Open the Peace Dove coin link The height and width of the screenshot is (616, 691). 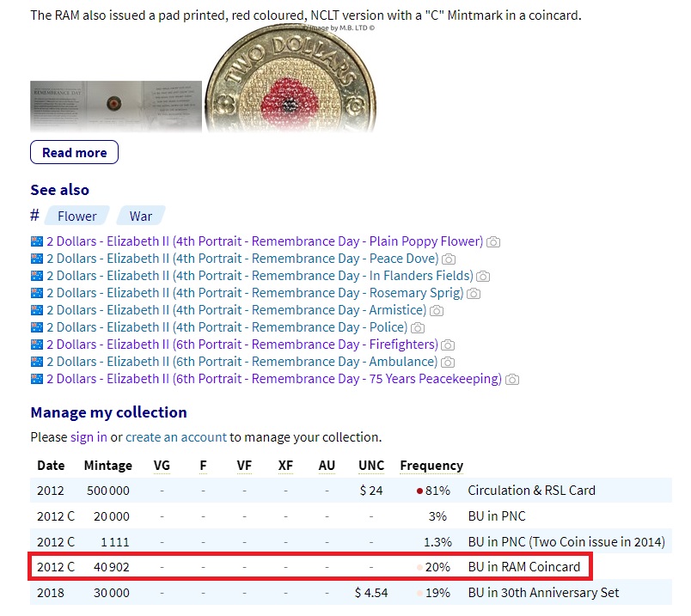(x=242, y=259)
